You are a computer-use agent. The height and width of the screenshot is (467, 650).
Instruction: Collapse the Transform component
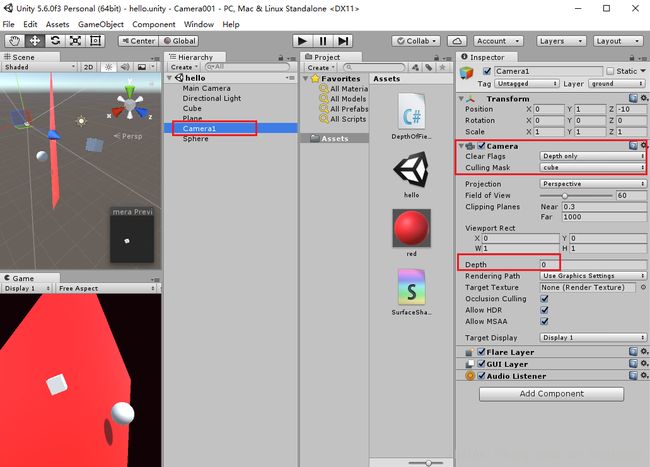coord(461,99)
